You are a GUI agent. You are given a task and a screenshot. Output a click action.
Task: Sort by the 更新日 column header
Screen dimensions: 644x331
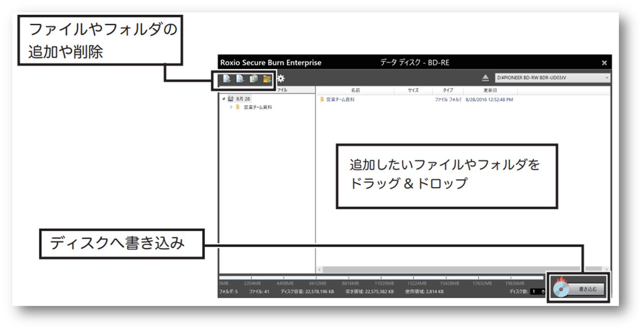[x=490, y=90]
